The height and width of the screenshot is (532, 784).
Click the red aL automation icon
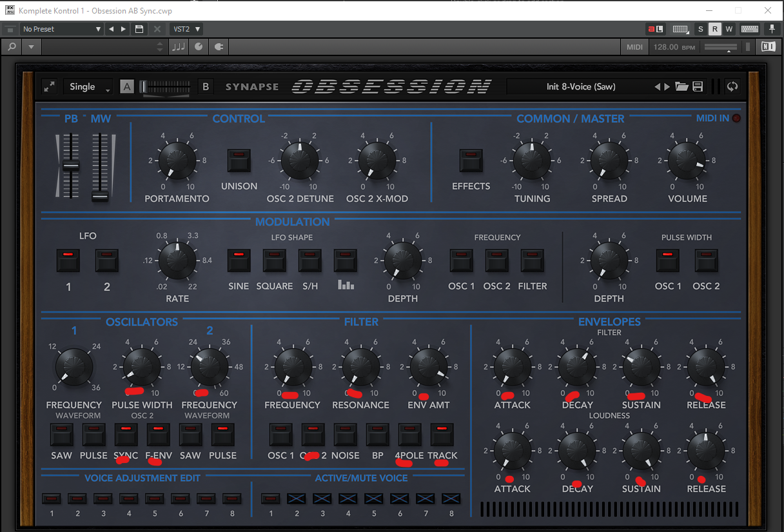tap(655, 29)
